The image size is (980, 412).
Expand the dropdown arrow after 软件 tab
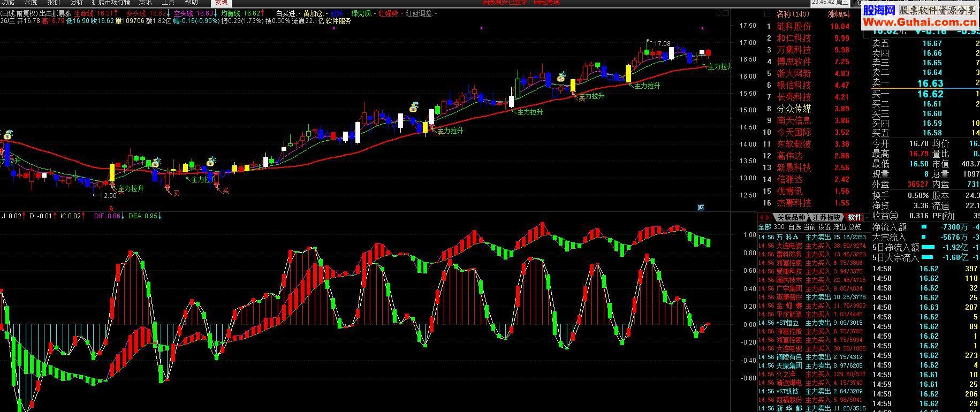[867, 217]
